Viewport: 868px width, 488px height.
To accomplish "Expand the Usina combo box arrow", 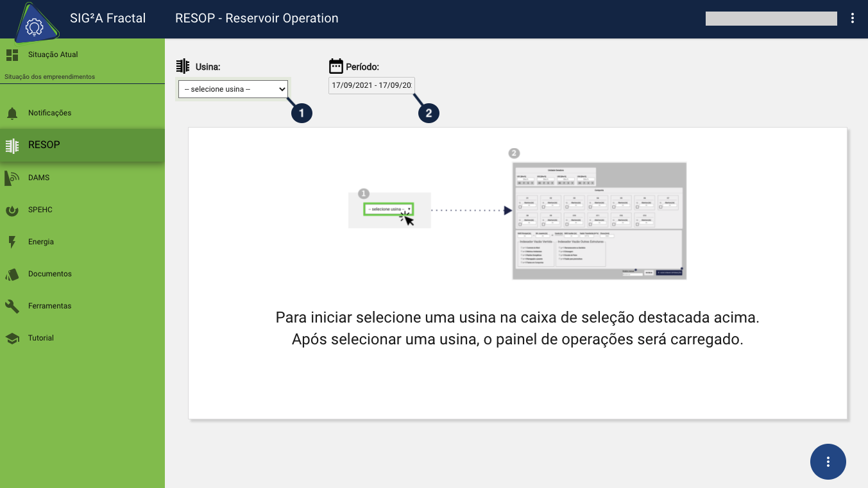I will coord(282,89).
